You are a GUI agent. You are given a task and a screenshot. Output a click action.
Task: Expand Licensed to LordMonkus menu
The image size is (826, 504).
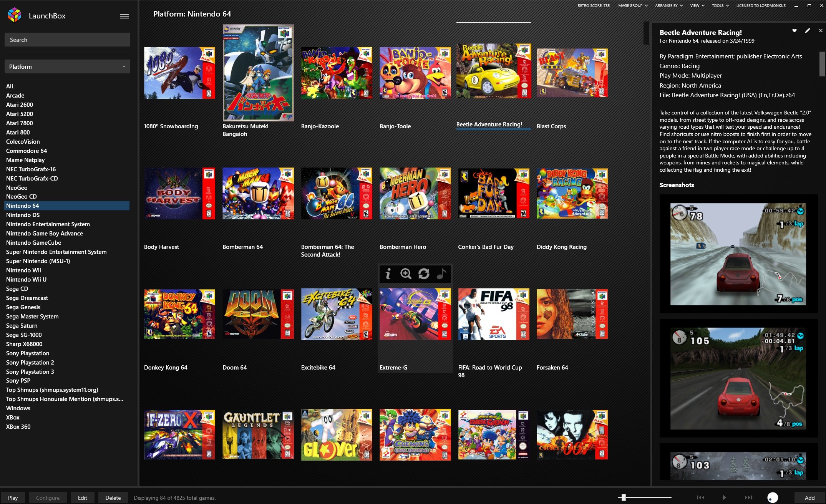(761, 5)
